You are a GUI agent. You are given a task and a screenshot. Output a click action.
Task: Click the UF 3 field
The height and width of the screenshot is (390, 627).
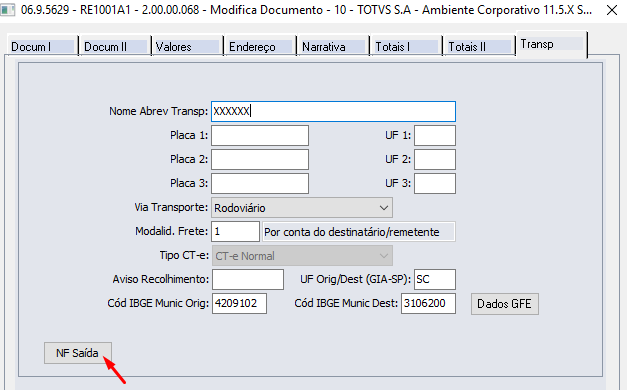(x=435, y=184)
